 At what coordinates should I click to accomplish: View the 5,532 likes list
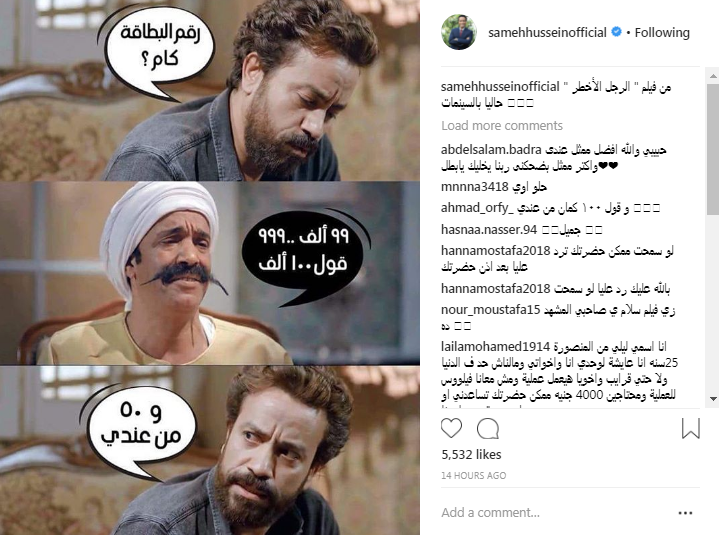471,455
